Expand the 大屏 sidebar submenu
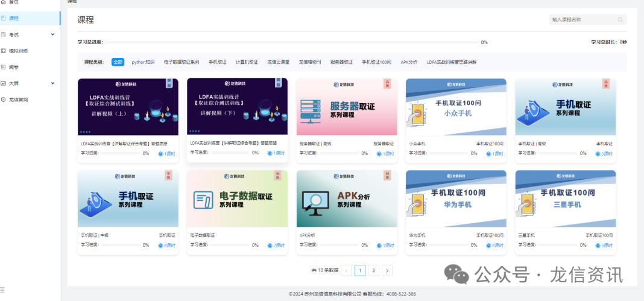The height and width of the screenshot is (301, 644). 52,83
